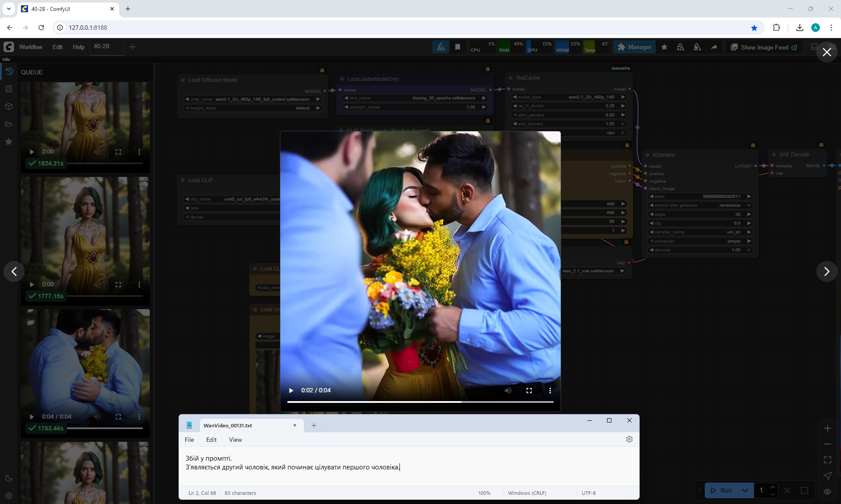The width and height of the screenshot is (841, 504).
Task: Click the Run button
Action: point(722,490)
